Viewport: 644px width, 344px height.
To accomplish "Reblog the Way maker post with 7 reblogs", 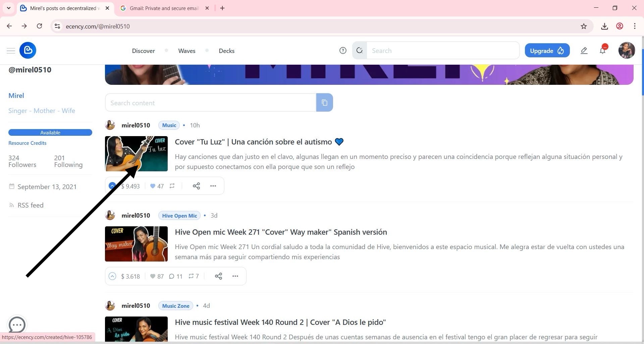I will coord(194,276).
